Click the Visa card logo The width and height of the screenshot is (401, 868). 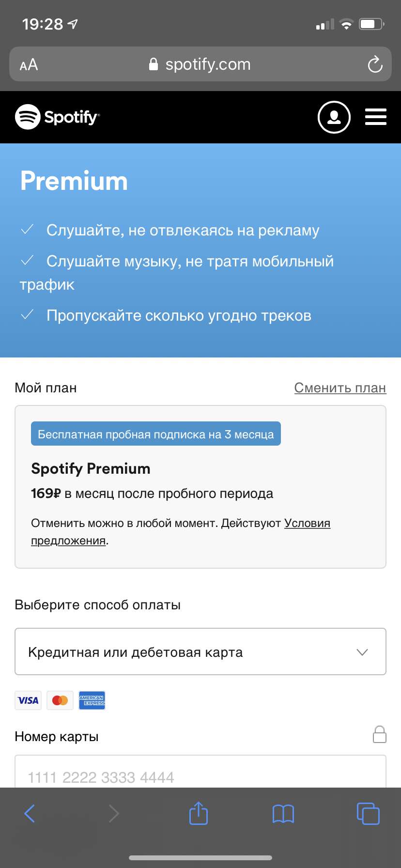pyautogui.click(x=28, y=700)
